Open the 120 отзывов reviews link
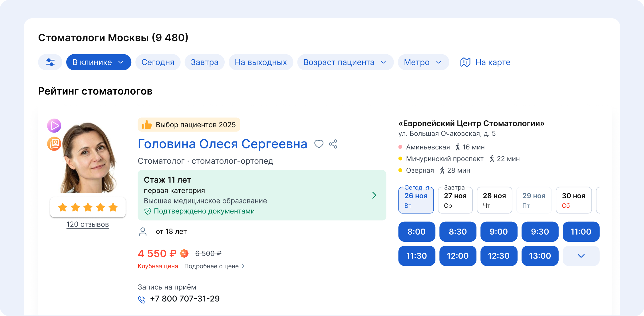This screenshot has height=316, width=644. (88, 225)
